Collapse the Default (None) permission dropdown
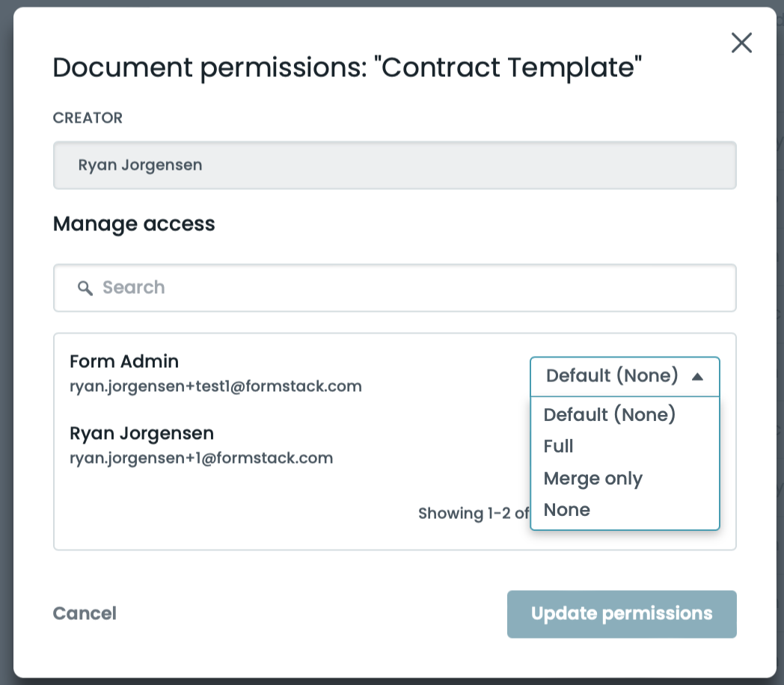 click(612, 376)
